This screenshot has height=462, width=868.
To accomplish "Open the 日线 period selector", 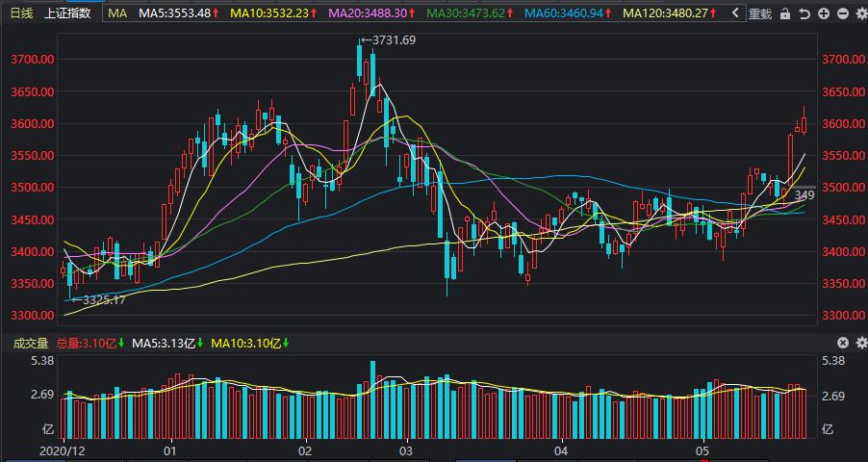I will (21, 13).
